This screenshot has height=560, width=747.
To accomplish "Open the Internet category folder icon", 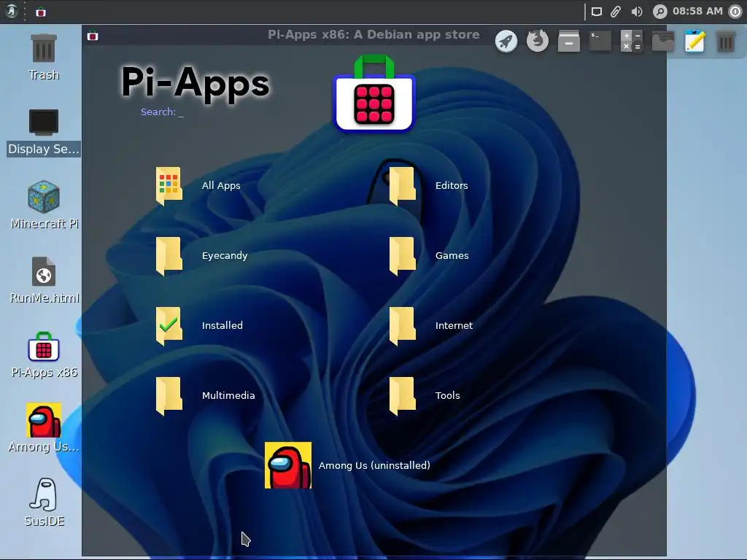I will [x=403, y=326].
